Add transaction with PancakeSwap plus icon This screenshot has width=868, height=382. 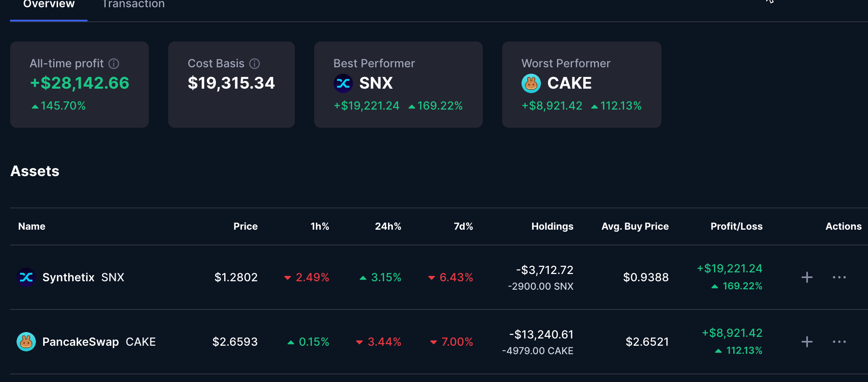pyautogui.click(x=807, y=342)
